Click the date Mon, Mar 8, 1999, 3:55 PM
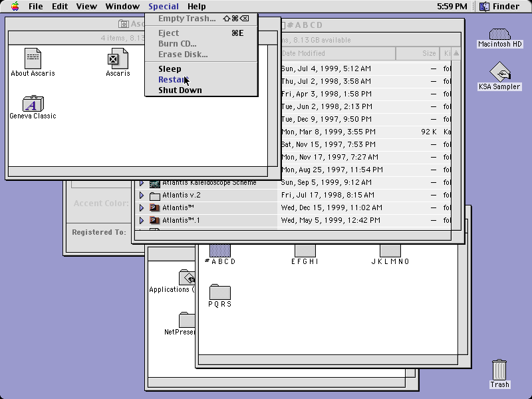The height and width of the screenshot is (399, 532). point(329,132)
